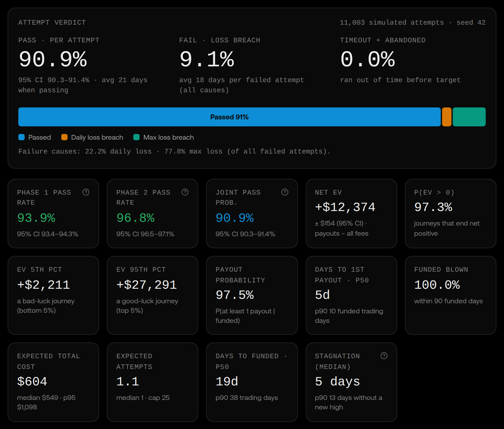The height and width of the screenshot is (429, 504).
Task: Select the blue 'Passed 91%' bar segment
Action: point(230,117)
